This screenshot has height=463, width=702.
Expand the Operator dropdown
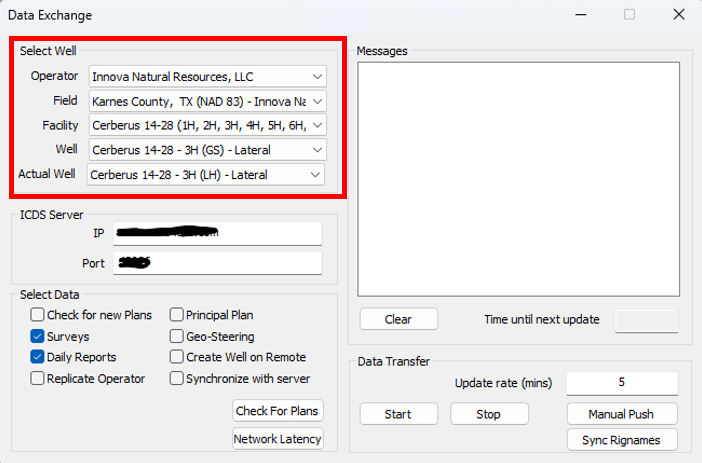pyautogui.click(x=317, y=77)
